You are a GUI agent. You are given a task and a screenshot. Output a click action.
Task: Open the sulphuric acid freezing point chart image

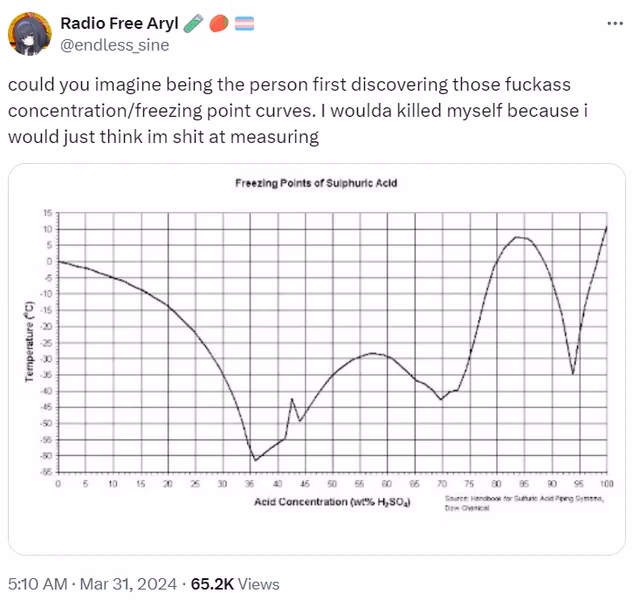[x=317, y=359]
